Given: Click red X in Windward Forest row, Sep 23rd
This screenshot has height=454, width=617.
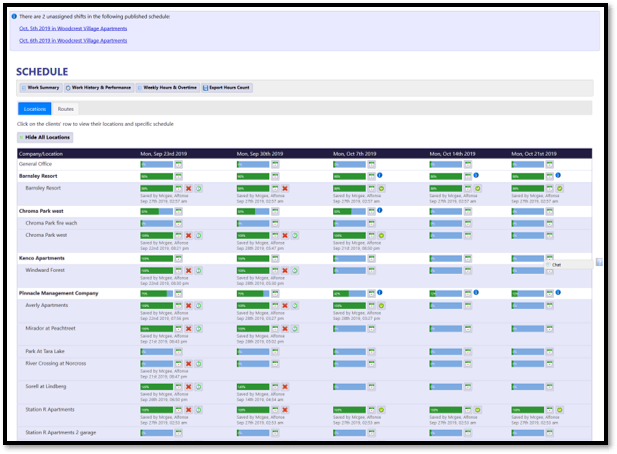Looking at the screenshot, I should pos(188,271).
